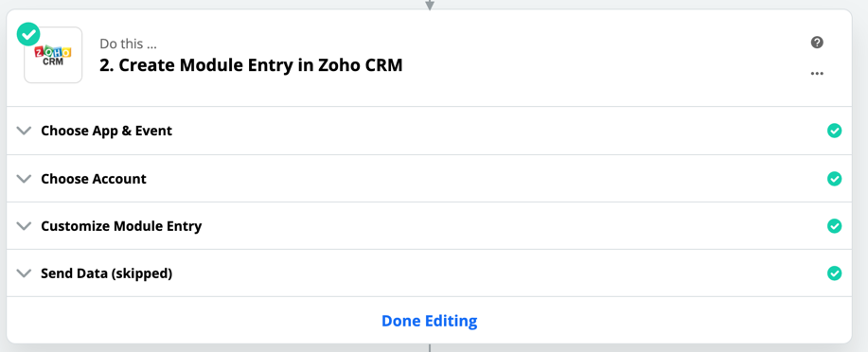Click green status check for Choose Account
The width and height of the screenshot is (868, 352).
click(x=834, y=179)
